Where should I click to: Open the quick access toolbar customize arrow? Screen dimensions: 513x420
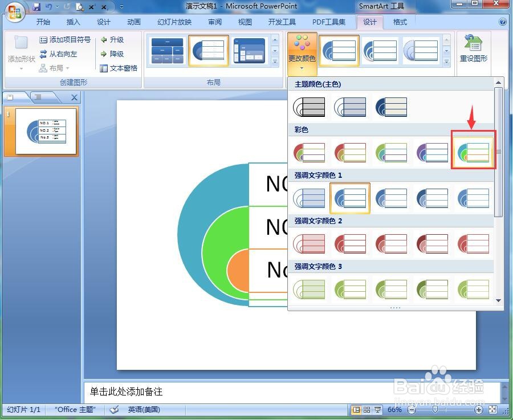[122, 6]
